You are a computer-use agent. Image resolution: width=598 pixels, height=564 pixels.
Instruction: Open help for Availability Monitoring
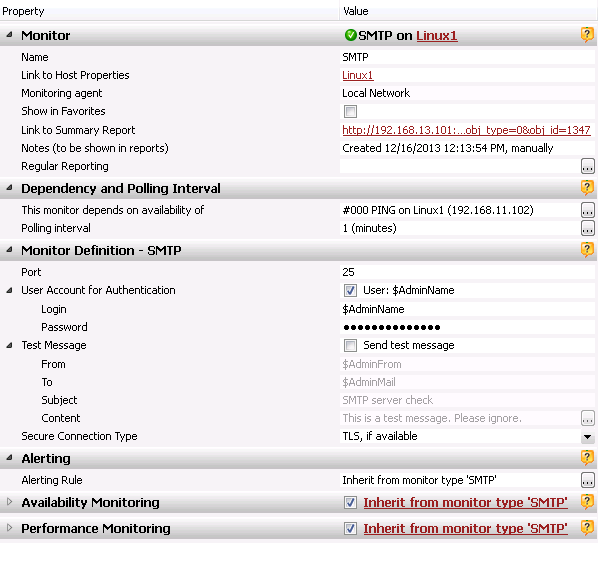587,502
